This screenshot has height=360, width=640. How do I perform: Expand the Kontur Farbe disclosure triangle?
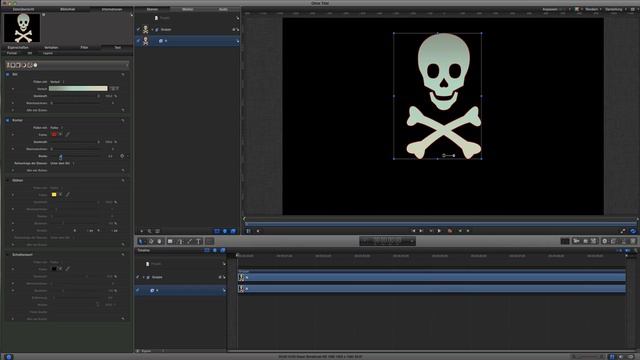tap(13, 134)
